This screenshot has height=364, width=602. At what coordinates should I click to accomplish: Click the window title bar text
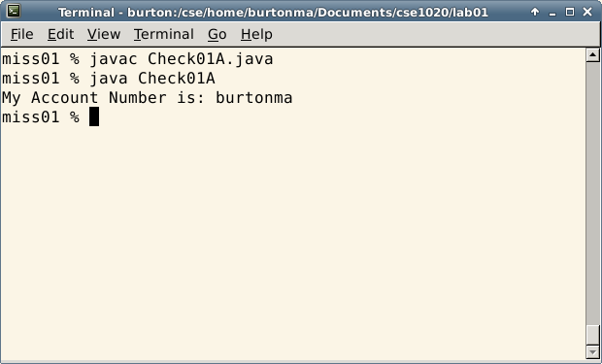coord(273,13)
